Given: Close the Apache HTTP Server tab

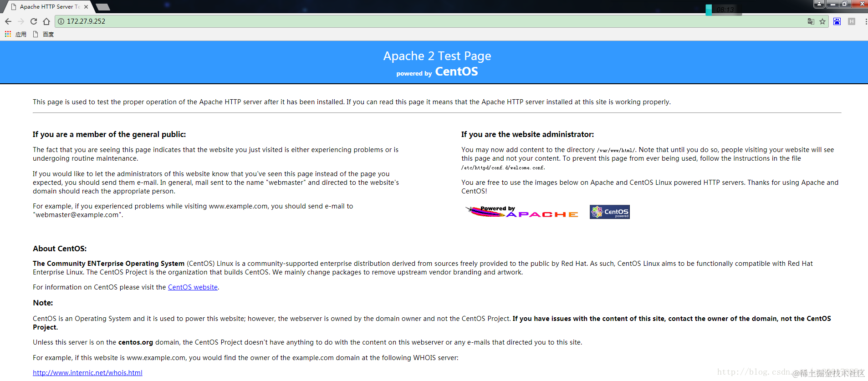Looking at the screenshot, I should coord(86,7).
